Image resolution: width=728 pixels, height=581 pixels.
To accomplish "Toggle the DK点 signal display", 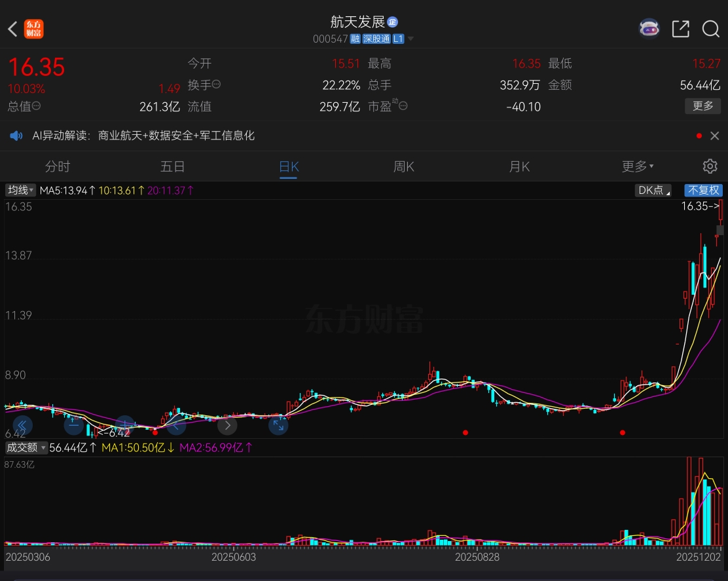I will [x=654, y=190].
